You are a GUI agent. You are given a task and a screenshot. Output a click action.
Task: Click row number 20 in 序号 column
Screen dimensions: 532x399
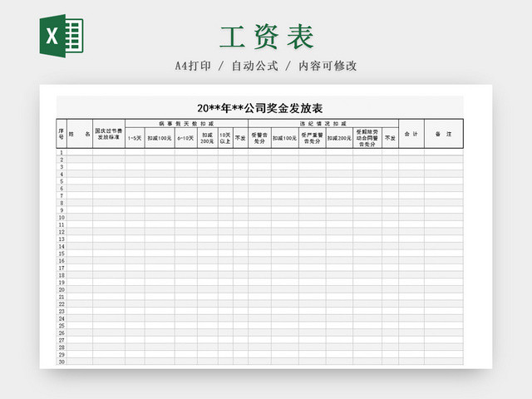pos(62,290)
